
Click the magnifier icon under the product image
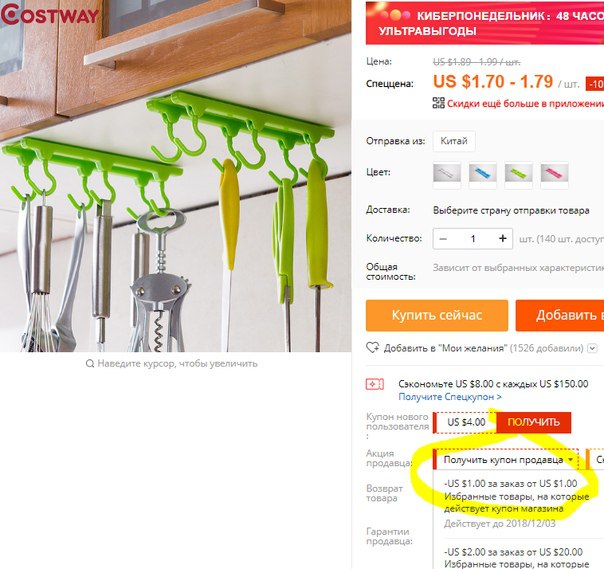coord(90,363)
